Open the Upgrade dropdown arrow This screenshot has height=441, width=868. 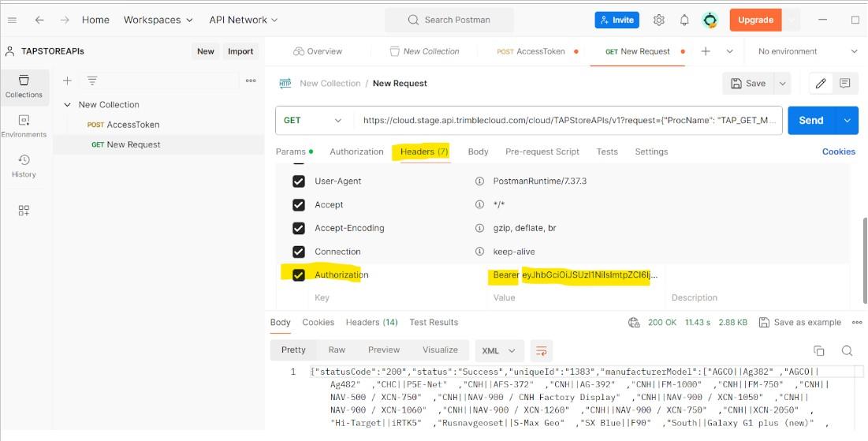coord(791,20)
